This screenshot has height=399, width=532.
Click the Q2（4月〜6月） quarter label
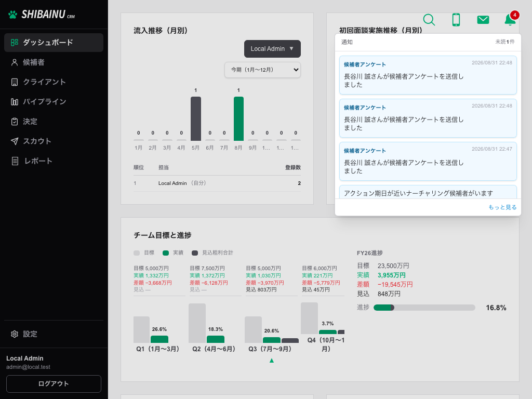click(214, 349)
